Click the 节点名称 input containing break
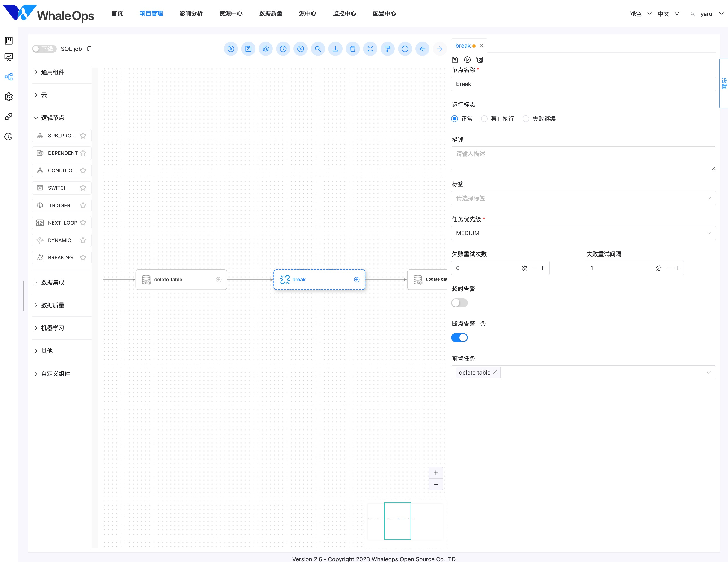Screen dimensions: 728x562 (583, 84)
